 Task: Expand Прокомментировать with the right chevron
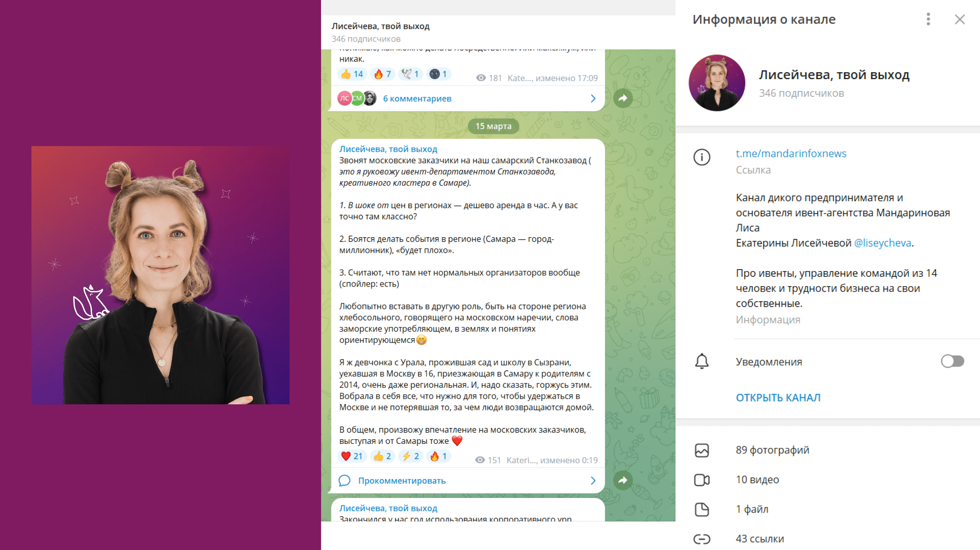pos(593,481)
